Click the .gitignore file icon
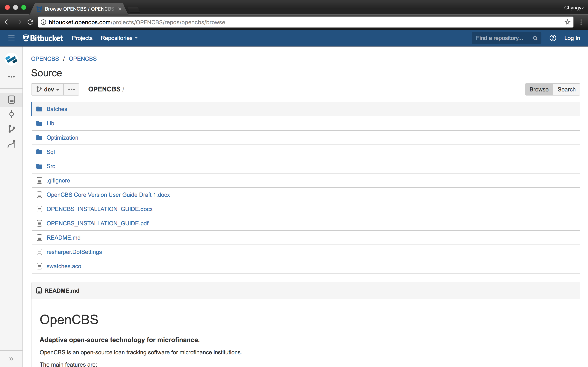The width and height of the screenshot is (588, 367). point(39,181)
